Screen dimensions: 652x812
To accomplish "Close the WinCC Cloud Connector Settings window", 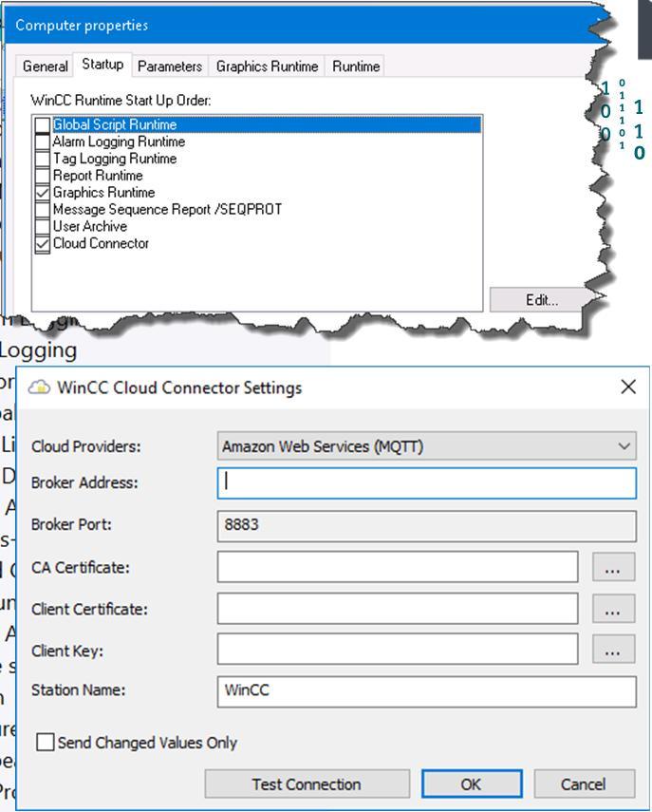I will coord(628,387).
